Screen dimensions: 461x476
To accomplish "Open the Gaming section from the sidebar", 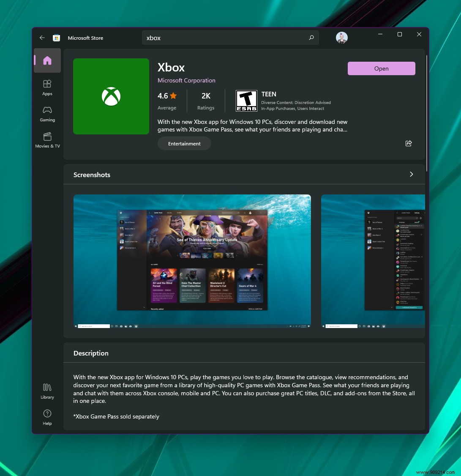I will (x=47, y=113).
